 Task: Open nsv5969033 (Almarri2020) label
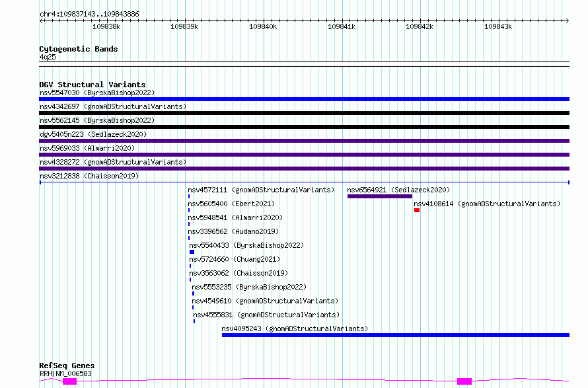pyautogui.click(x=87, y=148)
